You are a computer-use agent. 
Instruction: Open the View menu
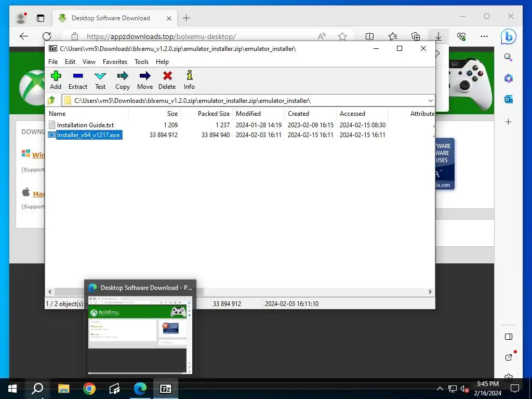[89, 62]
